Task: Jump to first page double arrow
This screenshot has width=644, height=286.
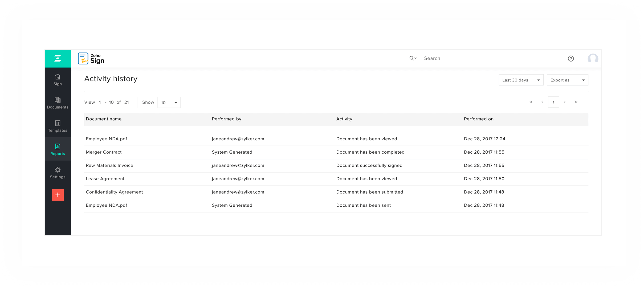Action: click(531, 102)
